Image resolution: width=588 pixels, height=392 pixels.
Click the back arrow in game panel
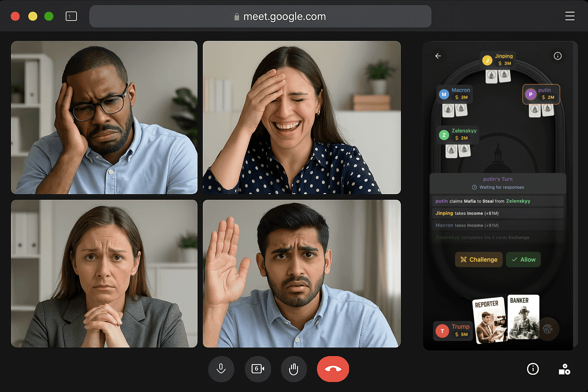[x=438, y=56]
